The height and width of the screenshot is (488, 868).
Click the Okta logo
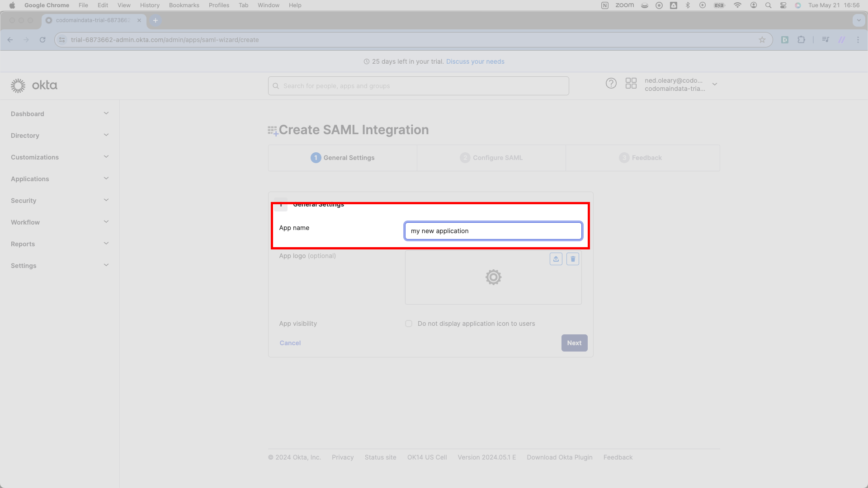point(34,85)
